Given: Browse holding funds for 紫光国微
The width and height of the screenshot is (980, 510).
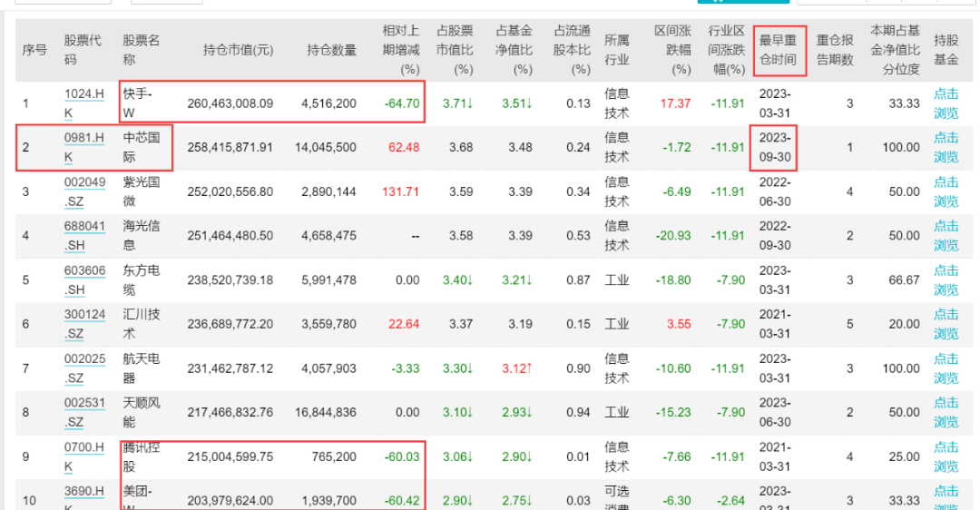Looking at the screenshot, I should [946, 191].
